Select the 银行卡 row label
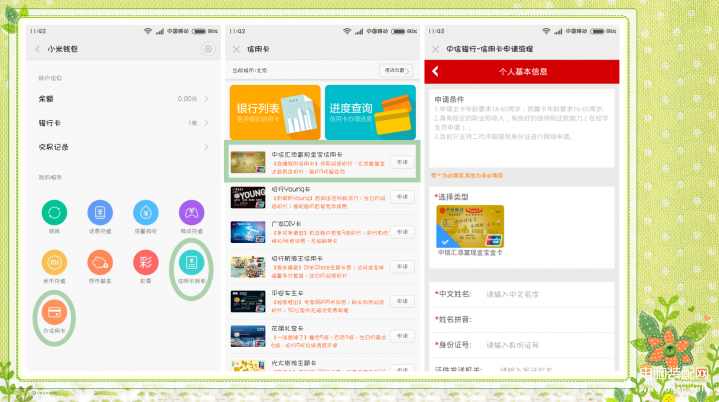 [50, 123]
